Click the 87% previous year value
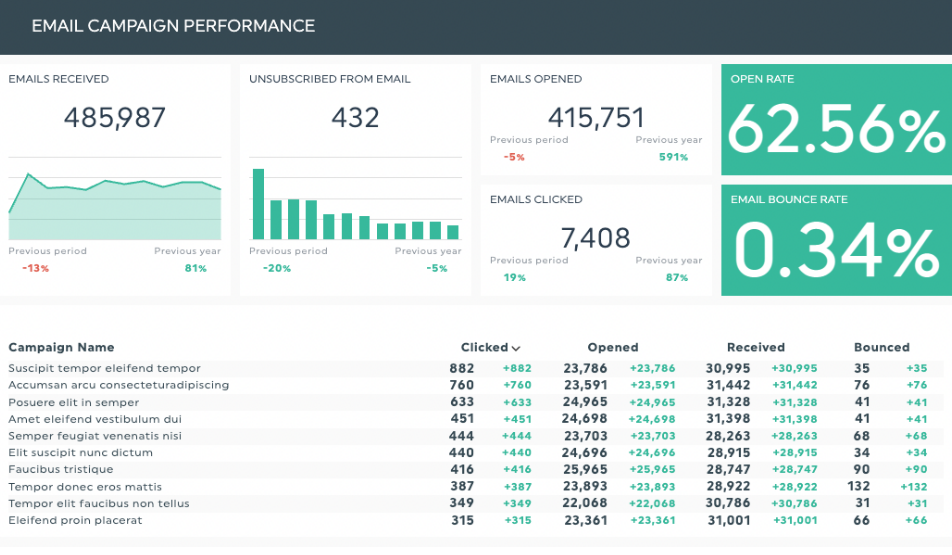The image size is (952, 555). tap(677, 278)
